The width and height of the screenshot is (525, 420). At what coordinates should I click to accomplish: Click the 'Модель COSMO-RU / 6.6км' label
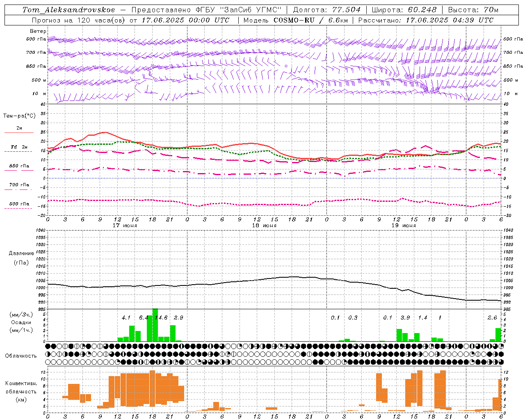295,20
